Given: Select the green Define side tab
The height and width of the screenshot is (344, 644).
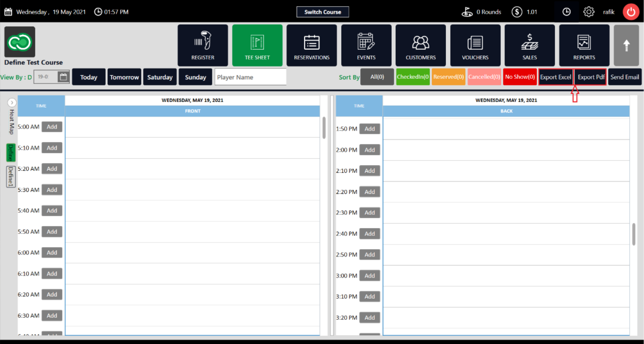Looking at the screenshot, I should click(x=11, y=152).
